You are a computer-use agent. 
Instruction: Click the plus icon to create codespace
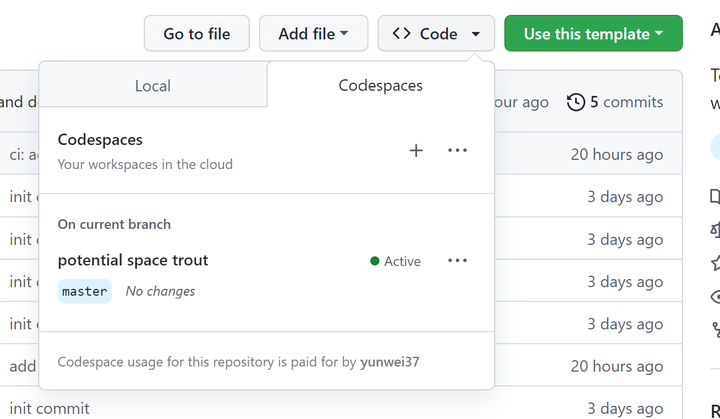(x=416, y=151)
